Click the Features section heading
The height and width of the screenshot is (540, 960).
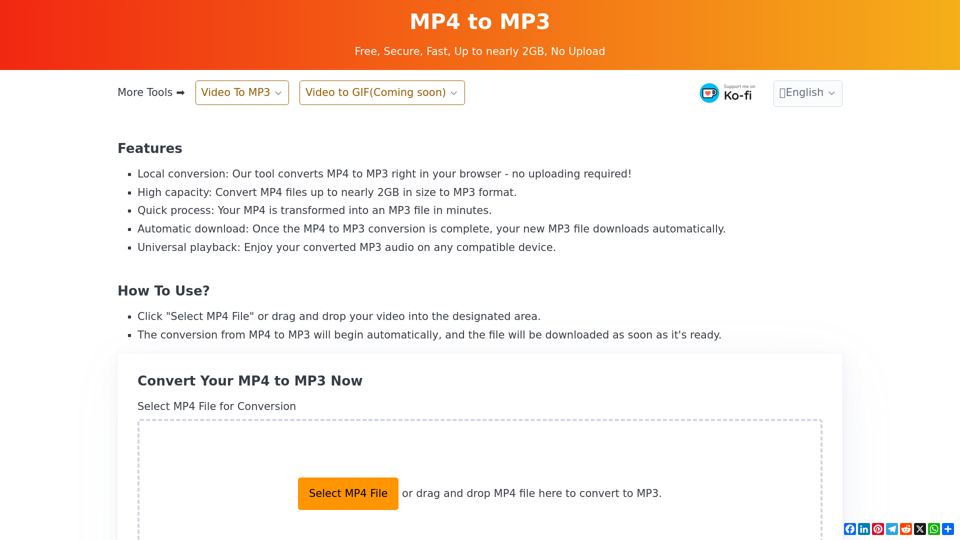150,148
